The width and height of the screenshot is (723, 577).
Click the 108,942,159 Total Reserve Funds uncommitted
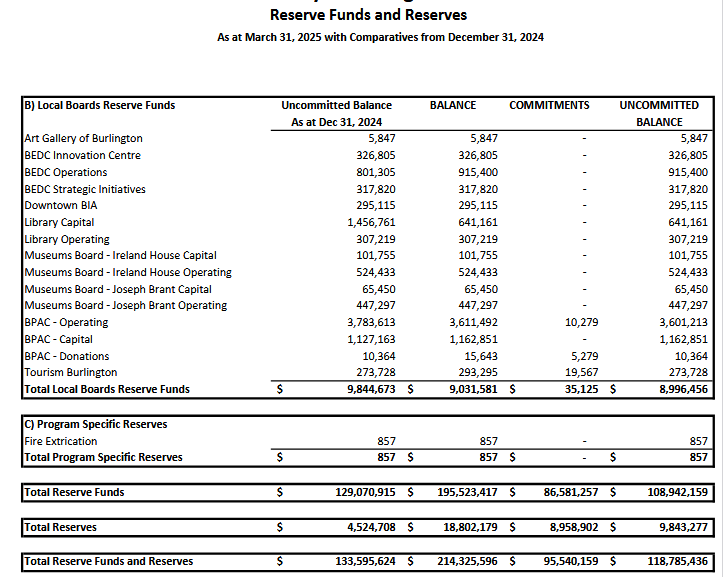[677, 492]
